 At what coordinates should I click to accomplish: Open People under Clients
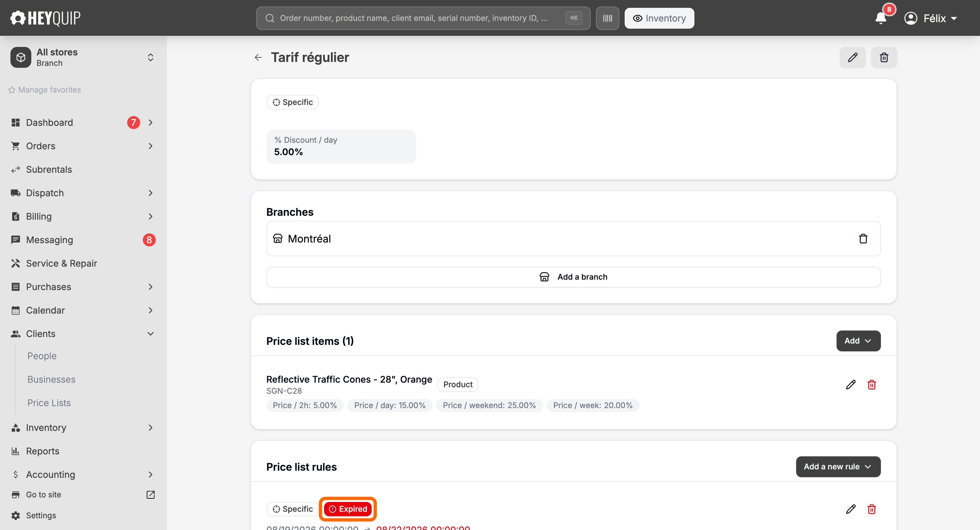click(42, 356)
